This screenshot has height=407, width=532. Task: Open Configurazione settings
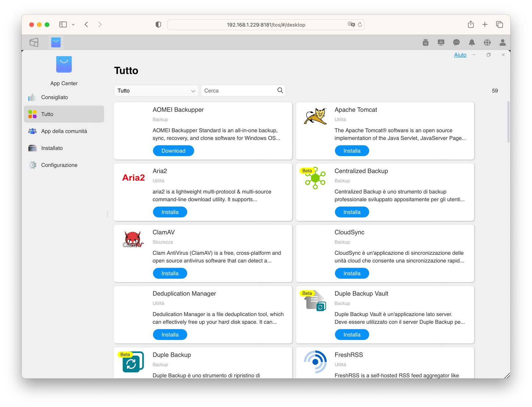click(64, 165)
